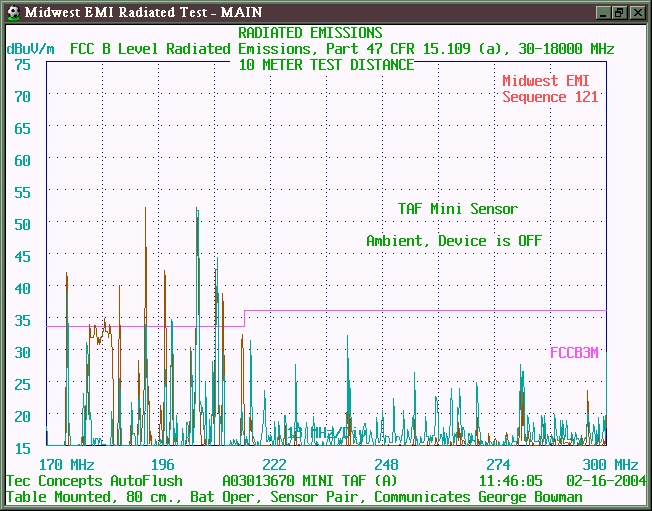Restore down the Midwest EMI window

(x=620, y=12)
